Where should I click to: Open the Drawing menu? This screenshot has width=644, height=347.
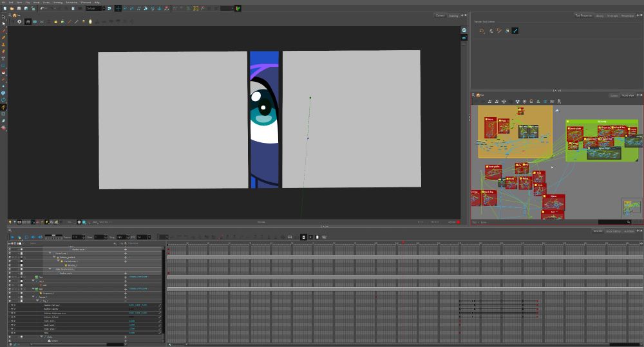point(58,3)
